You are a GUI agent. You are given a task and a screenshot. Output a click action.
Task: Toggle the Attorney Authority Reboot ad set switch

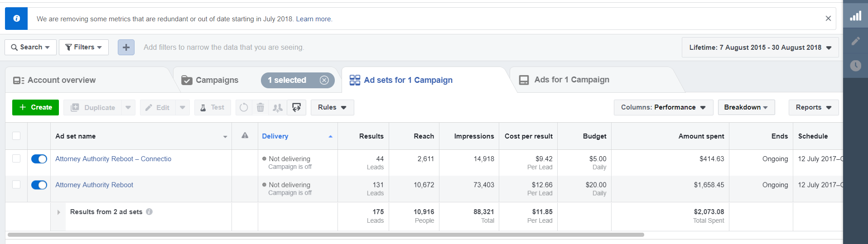tap(39, 185)
